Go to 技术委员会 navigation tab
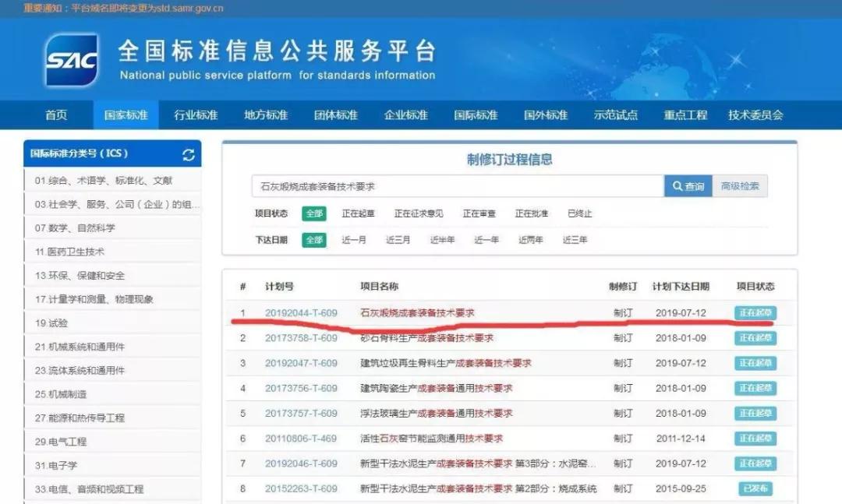Screen dimensions: 842x504 pyautogui.click(x=755, y=115)
